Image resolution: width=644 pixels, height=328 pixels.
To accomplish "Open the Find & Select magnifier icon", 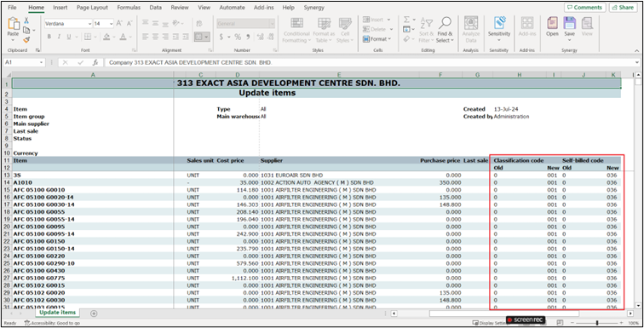I will (x=445, y=23).
